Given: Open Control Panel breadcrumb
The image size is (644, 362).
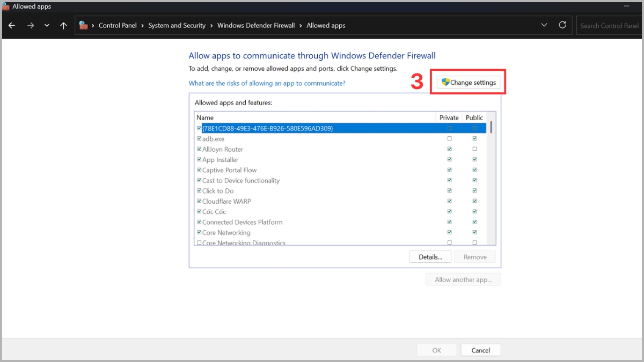Looking at the screenshot, I should tap(118, 25).
